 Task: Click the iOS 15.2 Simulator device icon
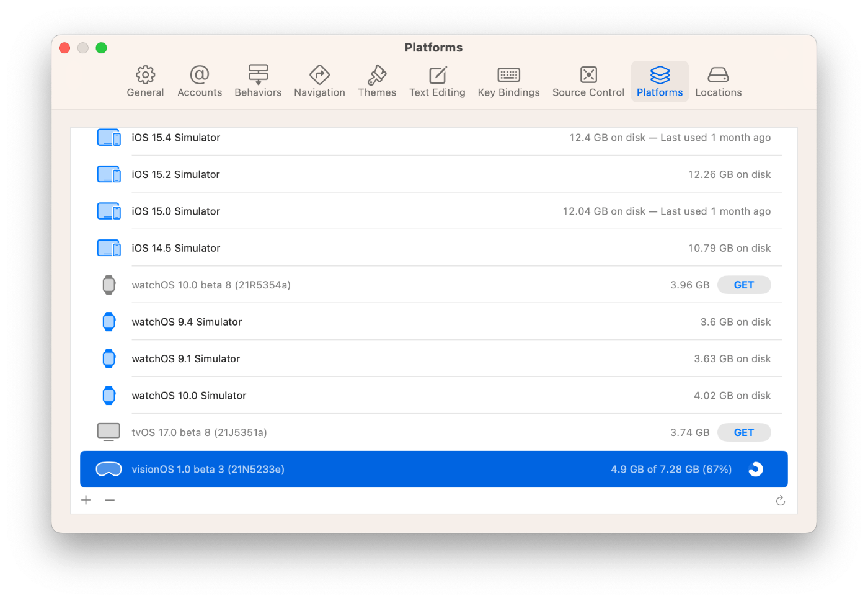click(109, 174)
